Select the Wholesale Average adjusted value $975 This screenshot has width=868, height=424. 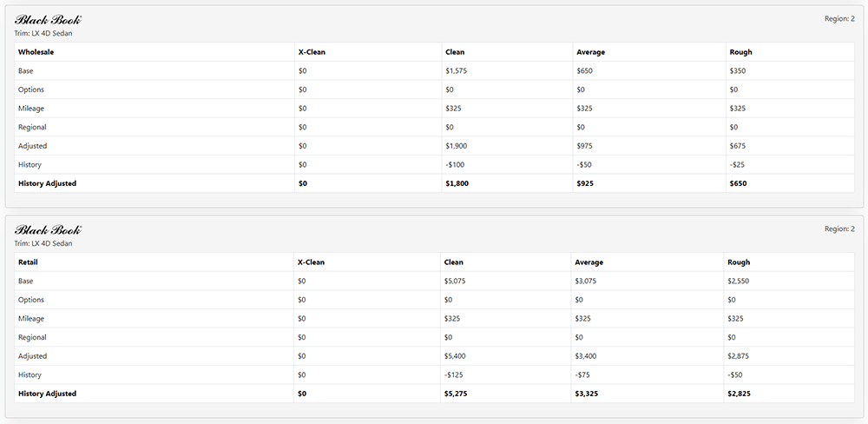[x=585, y=146]
